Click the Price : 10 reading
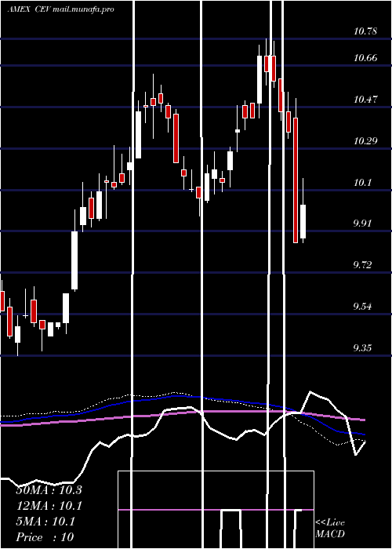Image resolution: width=392 pixels, height=549 pixels. pos(45,537)
